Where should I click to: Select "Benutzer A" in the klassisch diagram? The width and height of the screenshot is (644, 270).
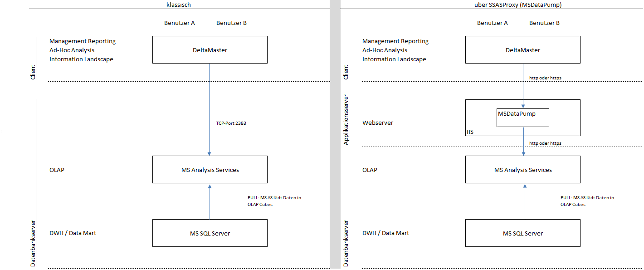[x=180, y=23]
